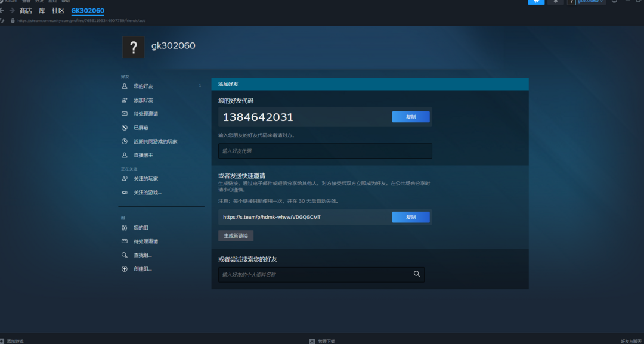Click the invite link text https://s.team/p/hdmk-whvw/VDGQGCMT
Image resolution: width=644 pixels, height=344 pixels.
point(272,217)
